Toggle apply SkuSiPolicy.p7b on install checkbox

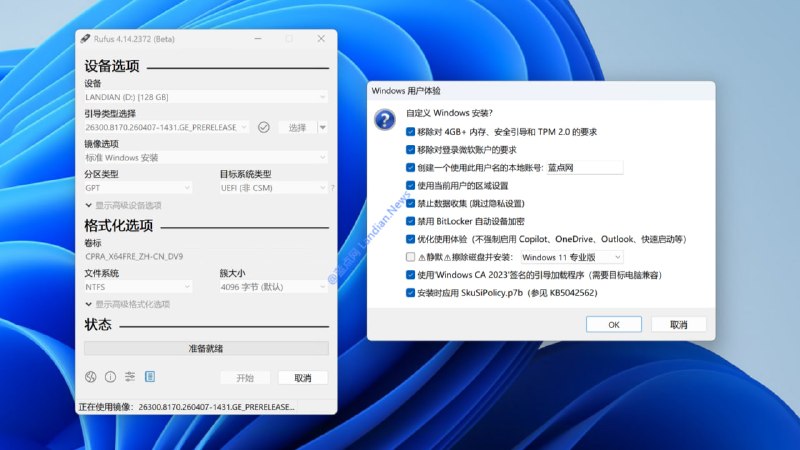(x=410, y=292)
